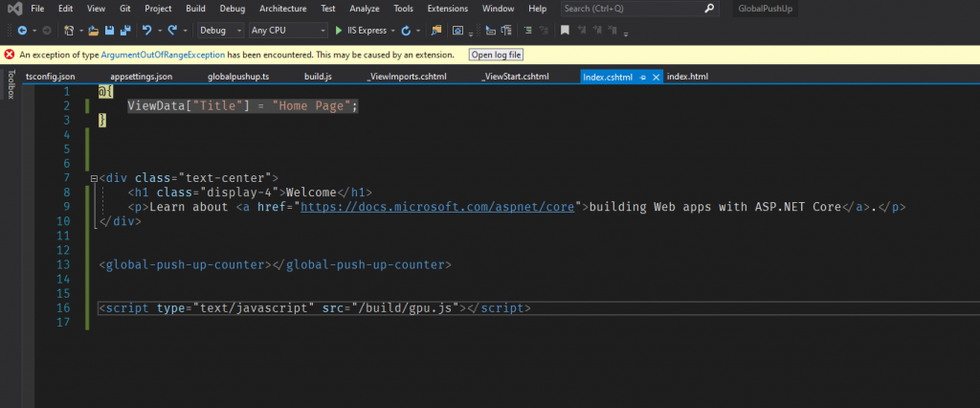Switch to the index.html tab
980x408 pixels.
[x=687, y=77]
